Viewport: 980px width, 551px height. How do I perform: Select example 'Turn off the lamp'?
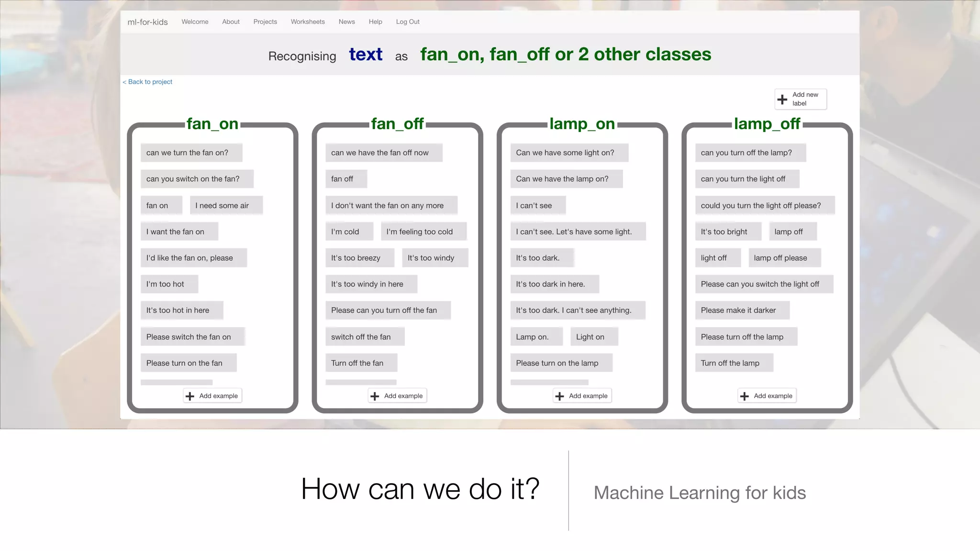click(x=735, y=363)
